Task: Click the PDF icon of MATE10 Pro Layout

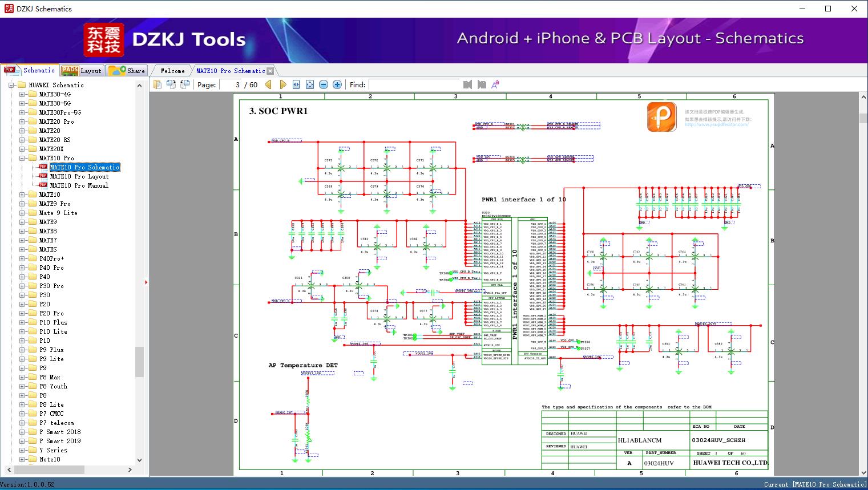Action: [x=43, y=176]
